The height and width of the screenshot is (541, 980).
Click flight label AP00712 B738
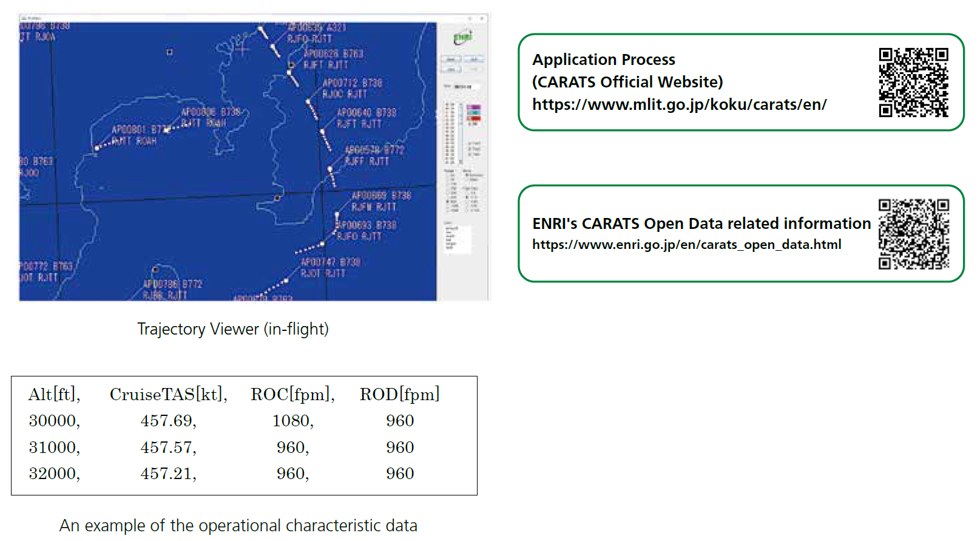[353, 83]
